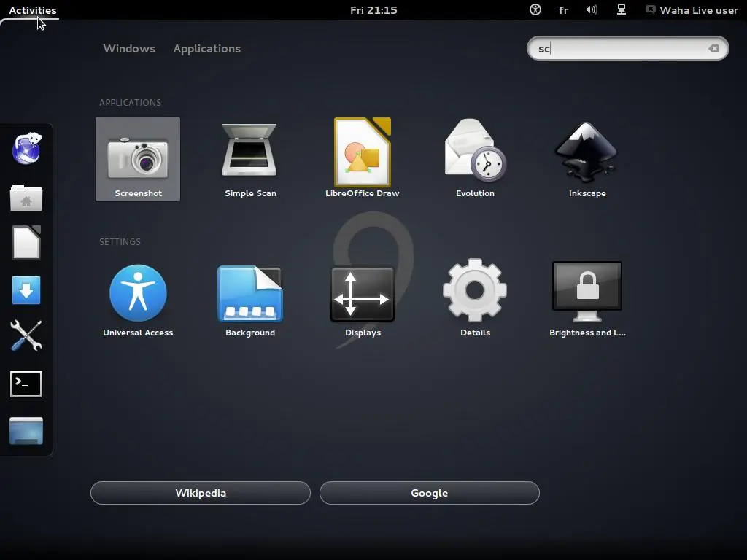Open blue download installer in dash
747x560 pixels.
26,290
